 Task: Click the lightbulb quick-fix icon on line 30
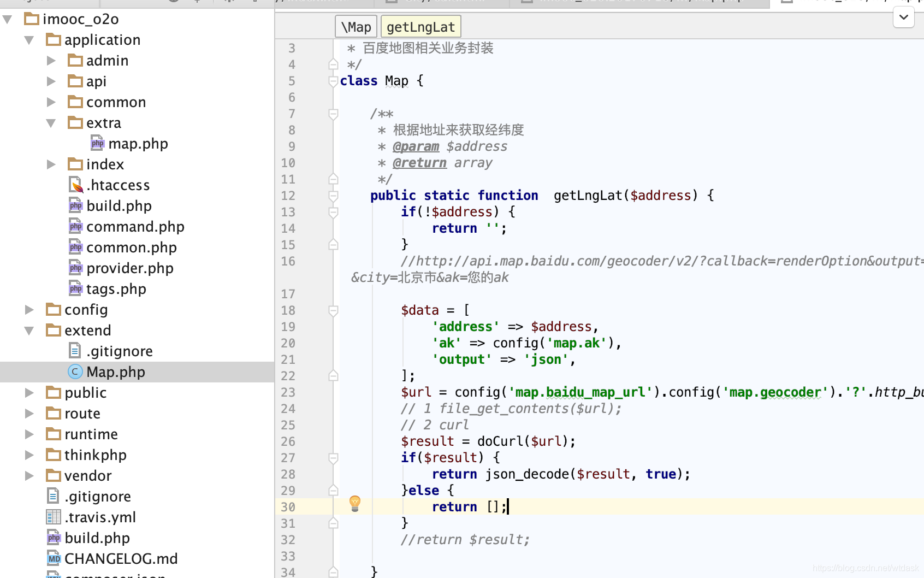point(355,504)
